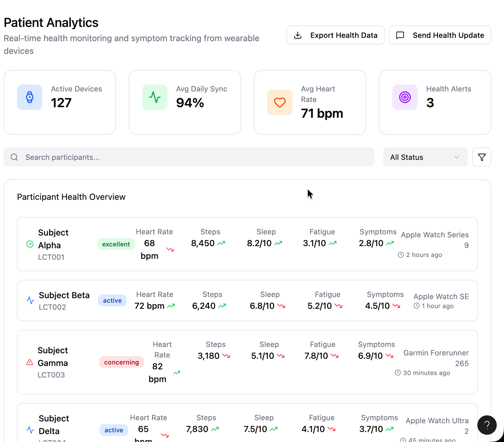Click the heart icon on Avg Heart Rate card

(280, 102)
